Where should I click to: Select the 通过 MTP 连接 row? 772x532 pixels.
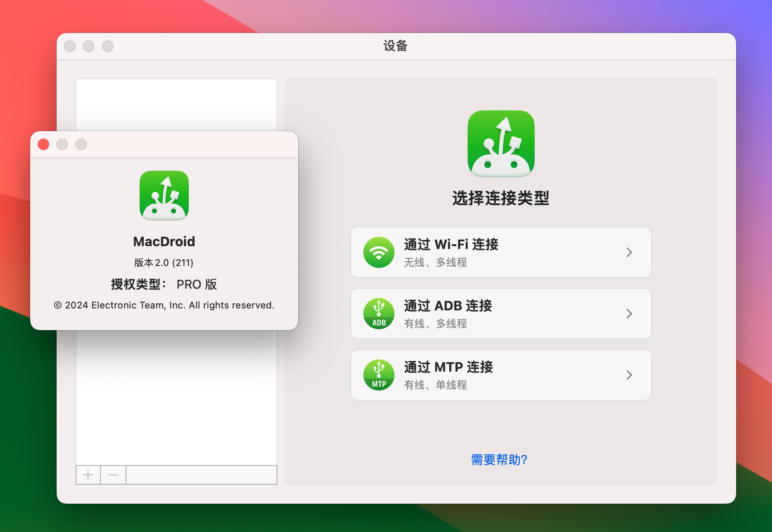point(500,375)
